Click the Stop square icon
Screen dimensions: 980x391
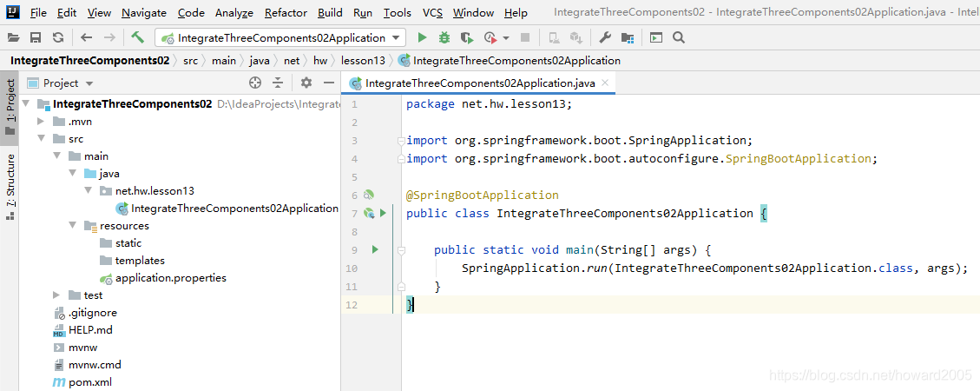pos(525,38)
